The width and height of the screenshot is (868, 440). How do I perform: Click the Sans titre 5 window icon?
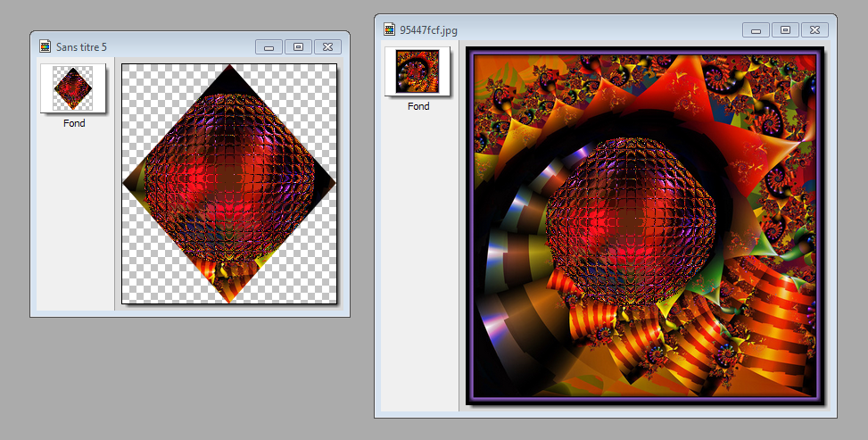click(x=45, y=46)
